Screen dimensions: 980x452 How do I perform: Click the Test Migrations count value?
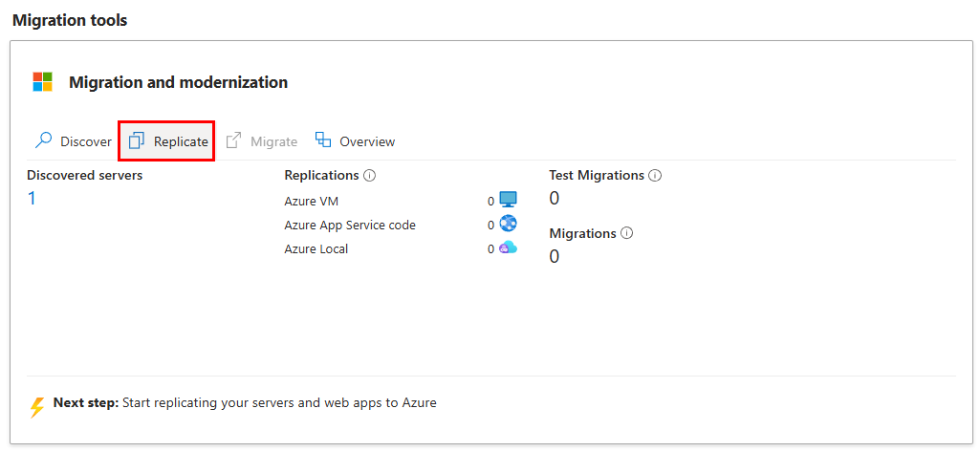(x=555, y=199)
